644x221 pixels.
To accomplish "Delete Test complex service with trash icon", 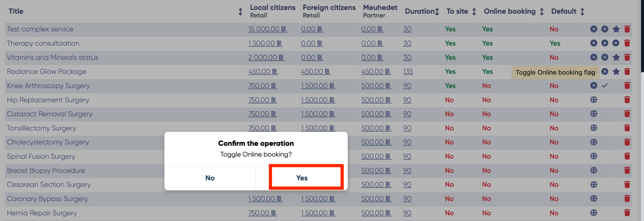I will click(x=627, y=29).
